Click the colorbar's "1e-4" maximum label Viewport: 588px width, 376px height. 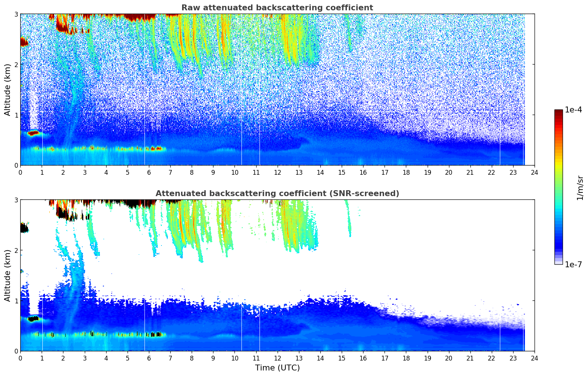point(573,110)
